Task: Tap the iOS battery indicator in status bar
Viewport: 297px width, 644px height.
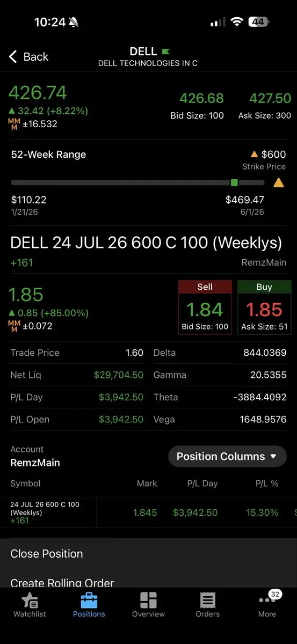Action: coord(259,22)
